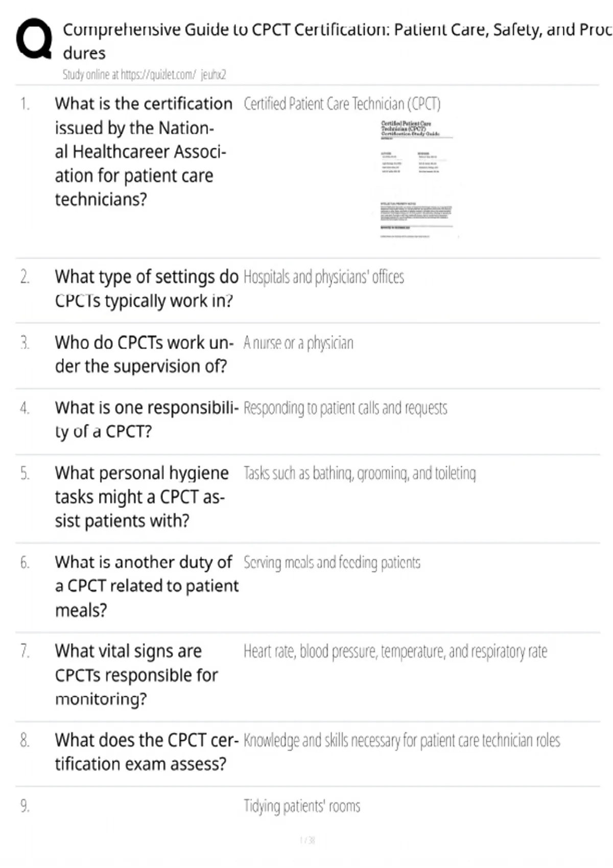Select the heart rate, blood pressure answer

395,652
